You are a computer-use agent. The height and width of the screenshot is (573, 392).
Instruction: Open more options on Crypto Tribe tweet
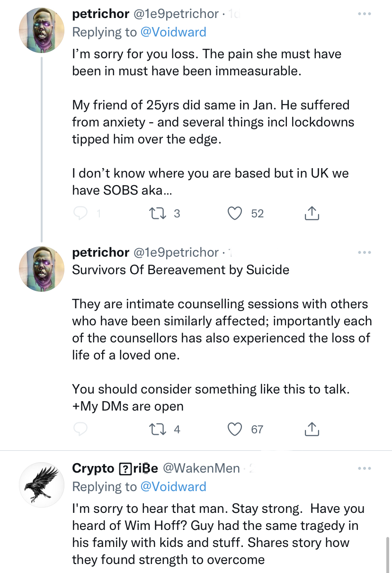pyautogui.click(x=364, y=469)
